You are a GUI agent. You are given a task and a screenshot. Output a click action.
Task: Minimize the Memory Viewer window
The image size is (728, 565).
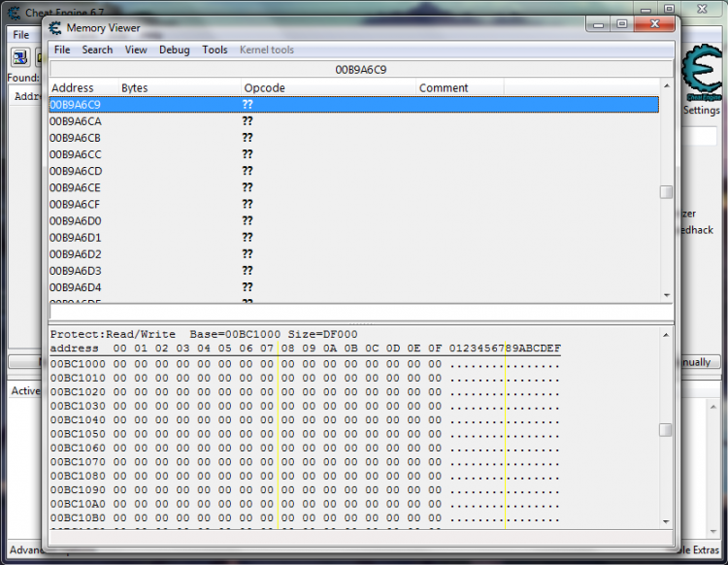click(599, 23)
